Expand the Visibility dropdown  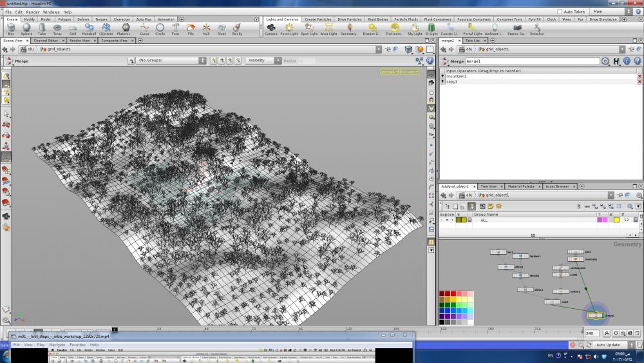tap(263, 61)
